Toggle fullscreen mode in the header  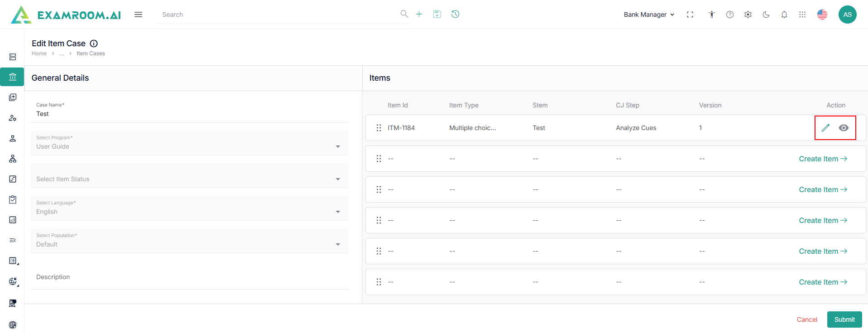coord(690,15)
